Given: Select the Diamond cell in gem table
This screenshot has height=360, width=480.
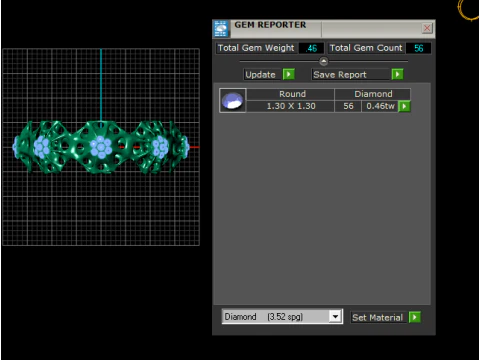Looking at the screenshot, I should tap(373, 94).
